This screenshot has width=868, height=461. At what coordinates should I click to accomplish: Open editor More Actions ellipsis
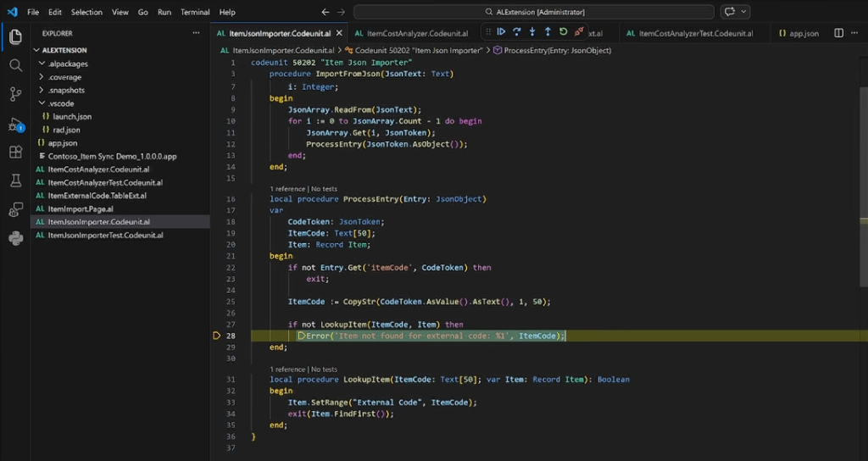click(x=854, y=33)
